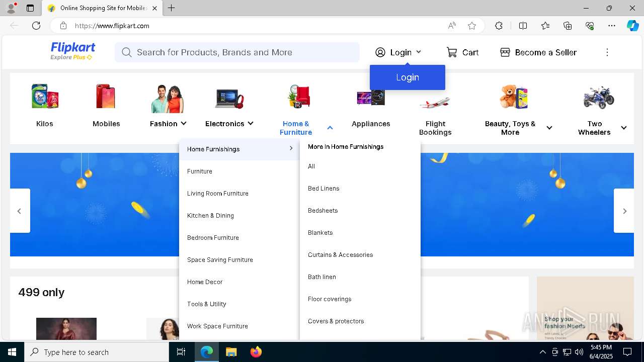
Task: Open Blankets link
Action: pyautogui.click(x=320, y=233)
